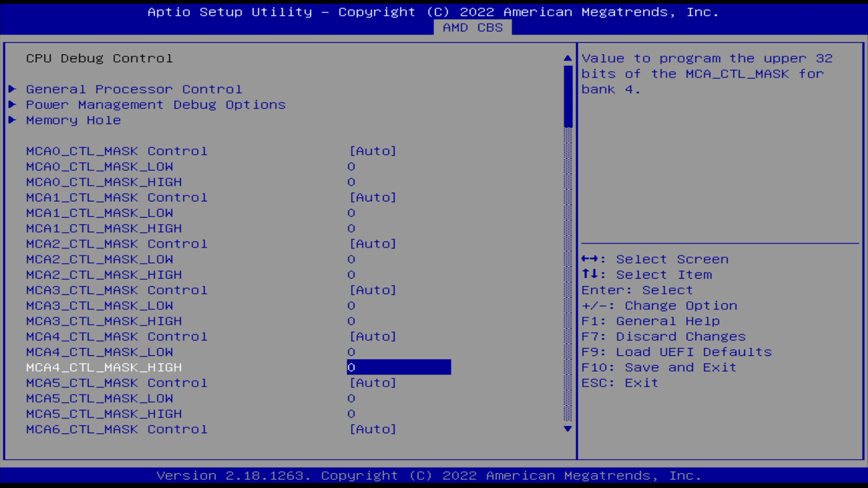Select the MCA1_CTL_MASK Control label
The height and width of the screenshot is (488, 868).
pyautogui.click(x=117, y=197)
